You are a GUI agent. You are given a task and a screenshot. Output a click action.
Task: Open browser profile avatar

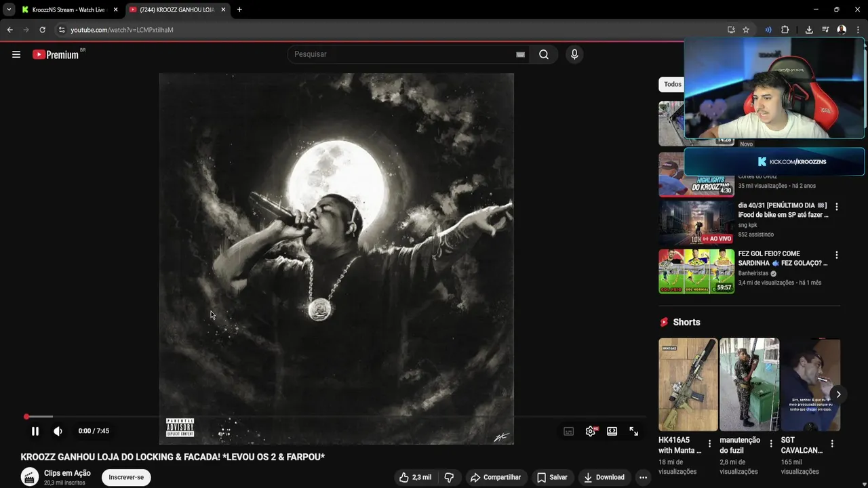pyautogui.click(x=842, y=30)
